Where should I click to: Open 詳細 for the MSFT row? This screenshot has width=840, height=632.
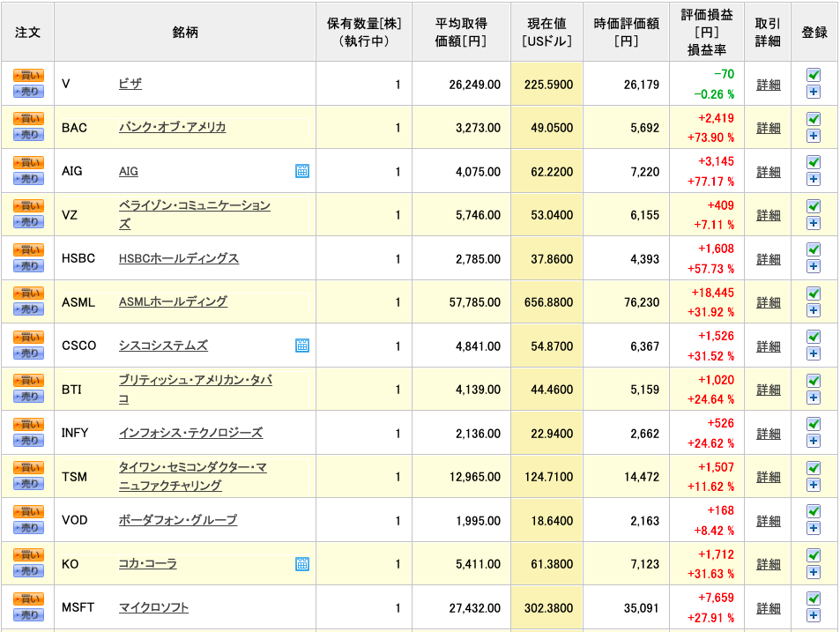(x=769, y=608)
